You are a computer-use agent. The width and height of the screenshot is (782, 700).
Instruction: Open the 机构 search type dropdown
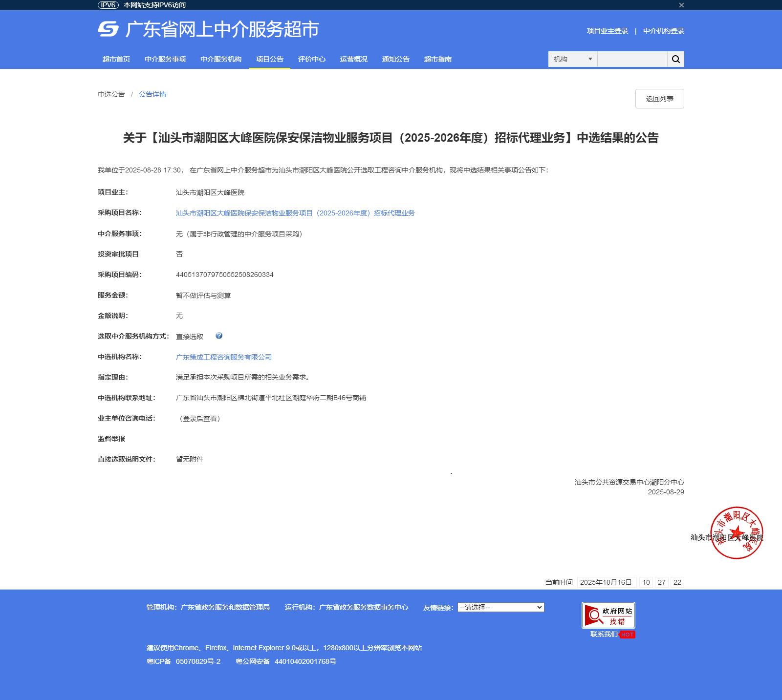[572, 59]
